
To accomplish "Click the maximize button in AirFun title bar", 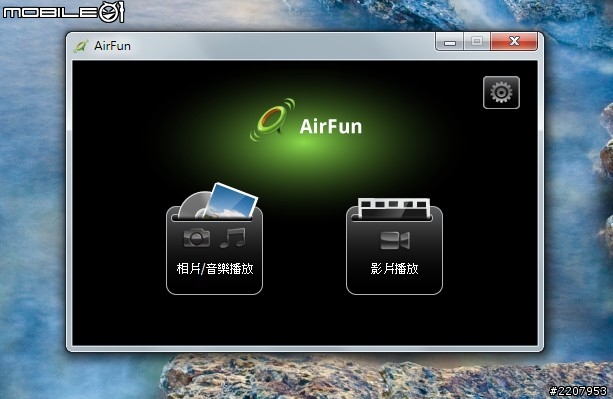I will click(477, 41).
